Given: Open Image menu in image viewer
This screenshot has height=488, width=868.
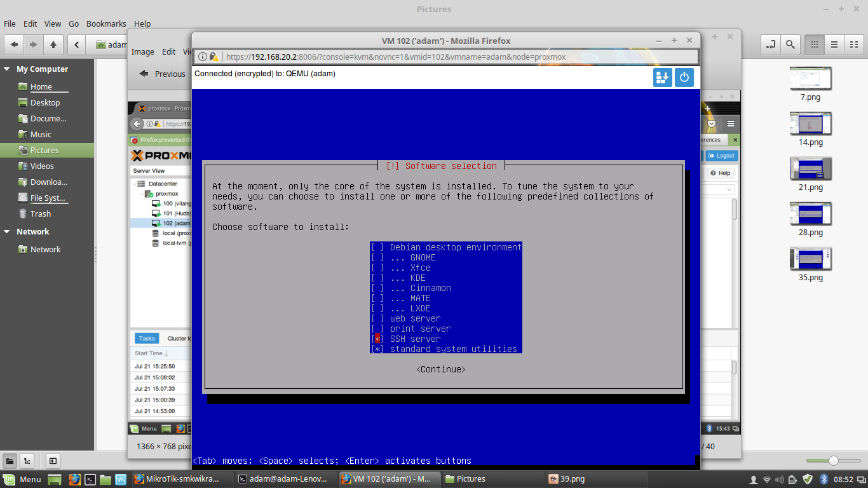Looking at the screenshot, I should point(143,52).
